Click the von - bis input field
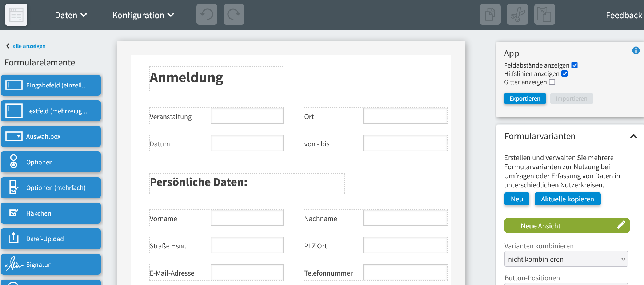This screenshot has width=644, height=285. pyautogui.click(x=405, y=143)
